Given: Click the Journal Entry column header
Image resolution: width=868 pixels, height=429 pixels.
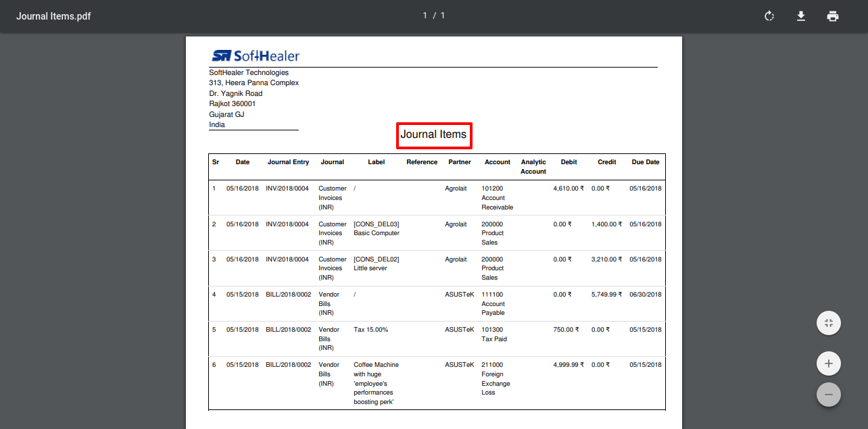Looking at the screenshot, I should (288, 162).
